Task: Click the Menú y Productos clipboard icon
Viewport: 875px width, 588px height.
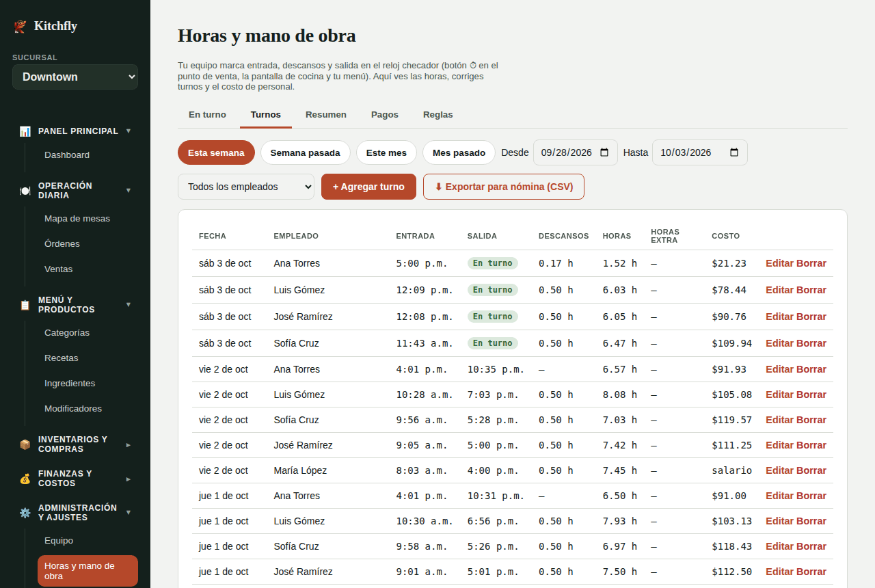Action: 25,305
